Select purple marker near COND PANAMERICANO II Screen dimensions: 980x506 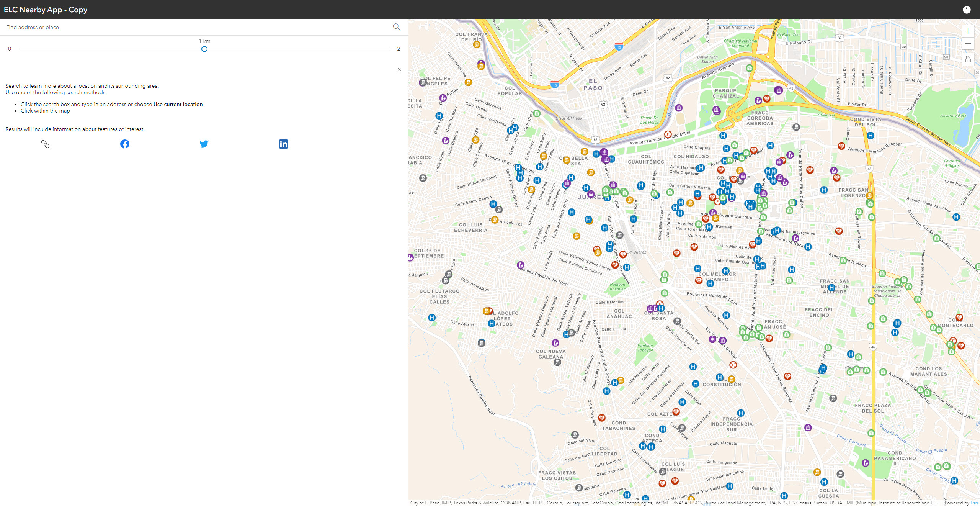pos(866,463)
